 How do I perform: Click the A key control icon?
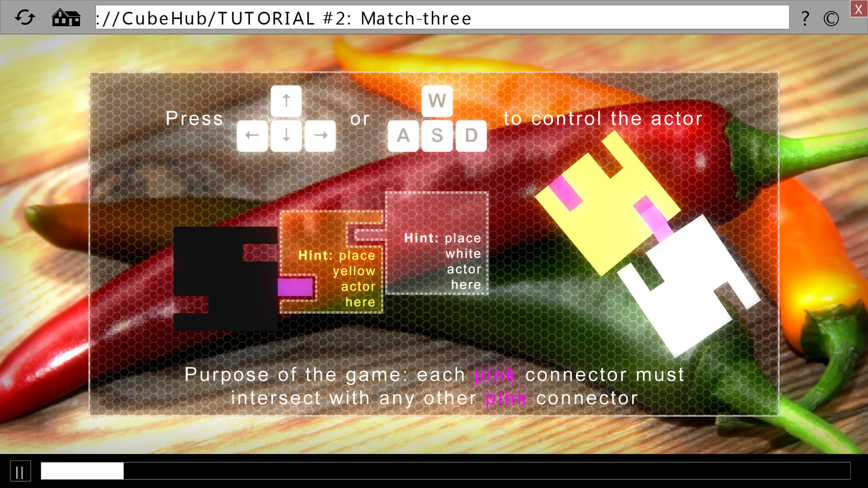(x=405, y=135)
